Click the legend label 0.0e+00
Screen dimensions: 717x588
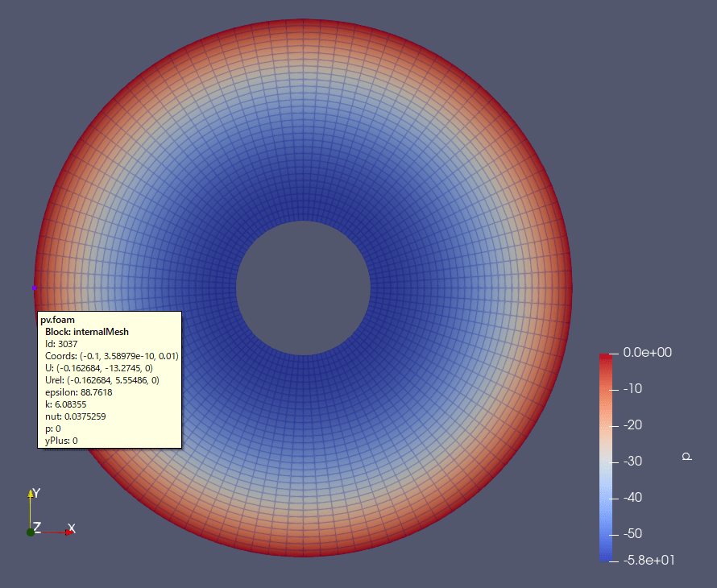[x=648, y=353]
